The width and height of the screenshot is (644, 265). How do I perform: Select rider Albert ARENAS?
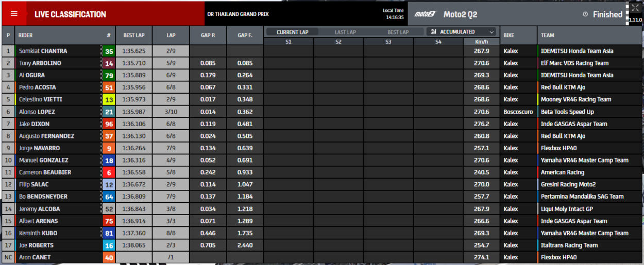[38, 221]
